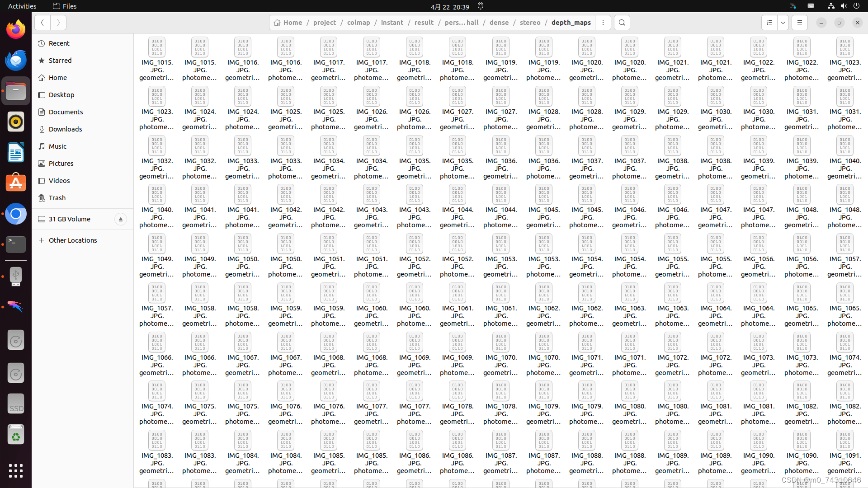Eject the 31 GB Volume
Viewport: 868px width, 488px height.
(x=120, y=219)
